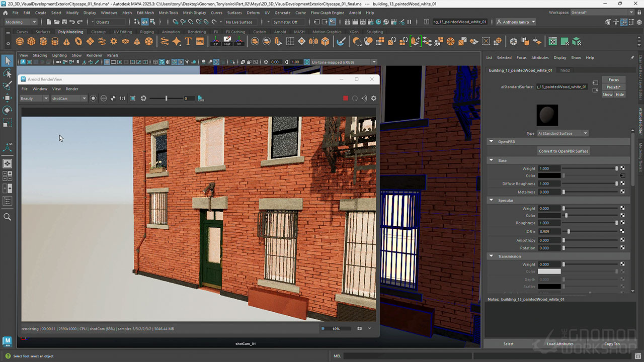Click the polygon sphere shelf icon
Viewport: 644px width, 362px height.
(20, 42)
